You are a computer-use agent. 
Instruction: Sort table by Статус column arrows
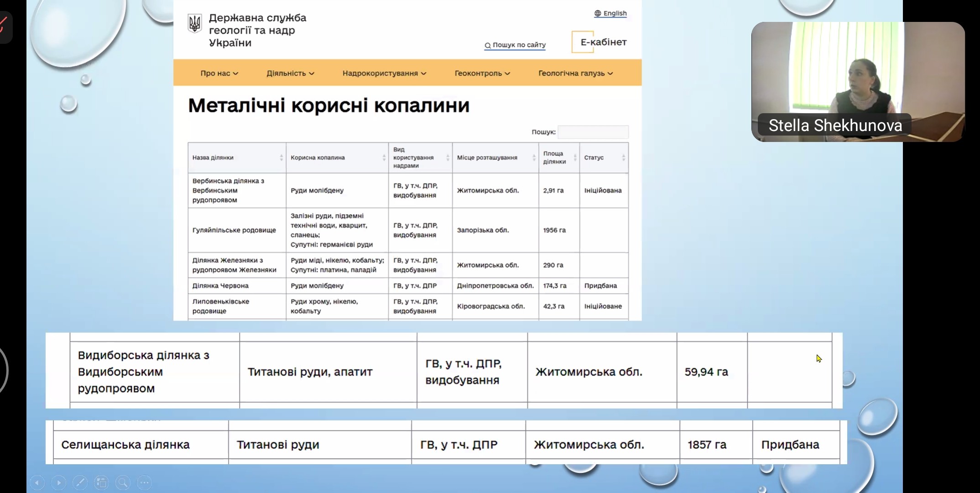(623, 157)
